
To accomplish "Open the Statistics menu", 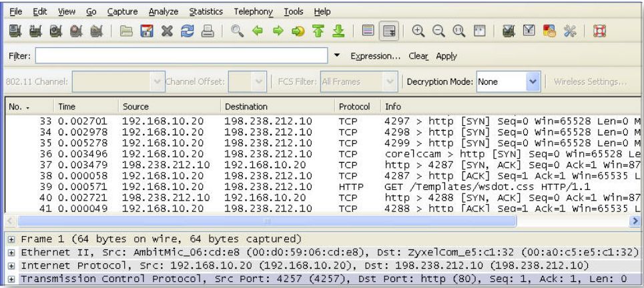I will coord(206,11).
